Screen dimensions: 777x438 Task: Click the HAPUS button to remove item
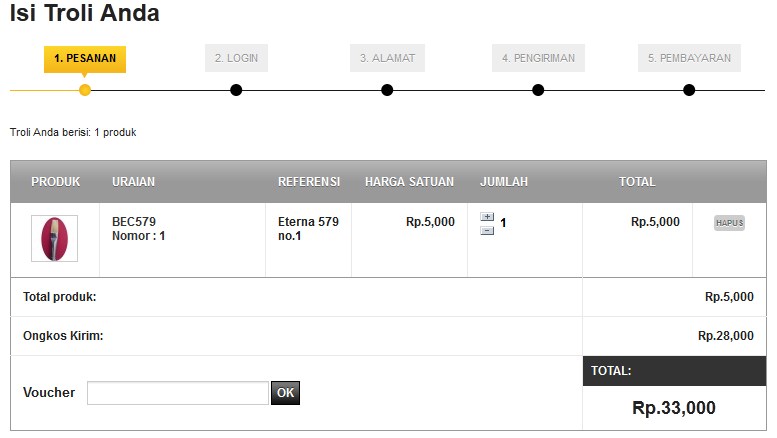click(729, 223)
